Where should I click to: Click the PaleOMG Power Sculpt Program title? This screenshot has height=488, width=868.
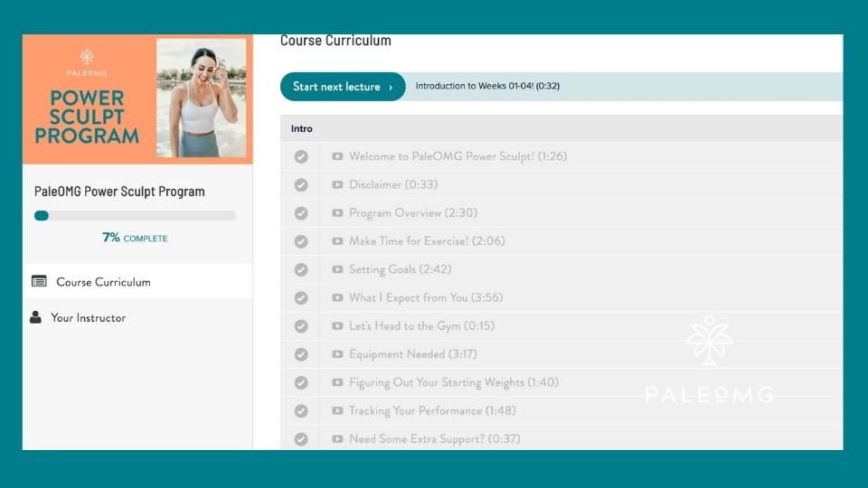click(119, 192)
